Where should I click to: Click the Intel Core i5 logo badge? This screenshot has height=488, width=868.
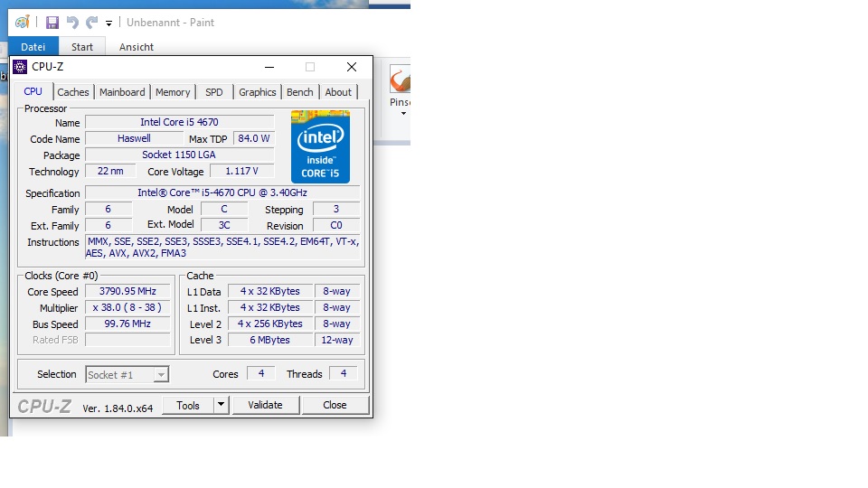(x=320, y=146)
